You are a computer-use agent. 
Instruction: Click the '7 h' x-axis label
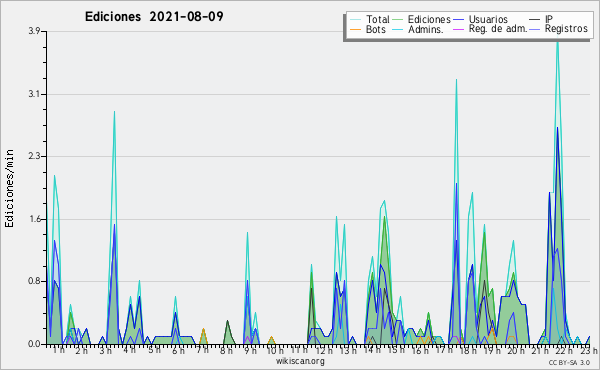(x=202, y=350)
